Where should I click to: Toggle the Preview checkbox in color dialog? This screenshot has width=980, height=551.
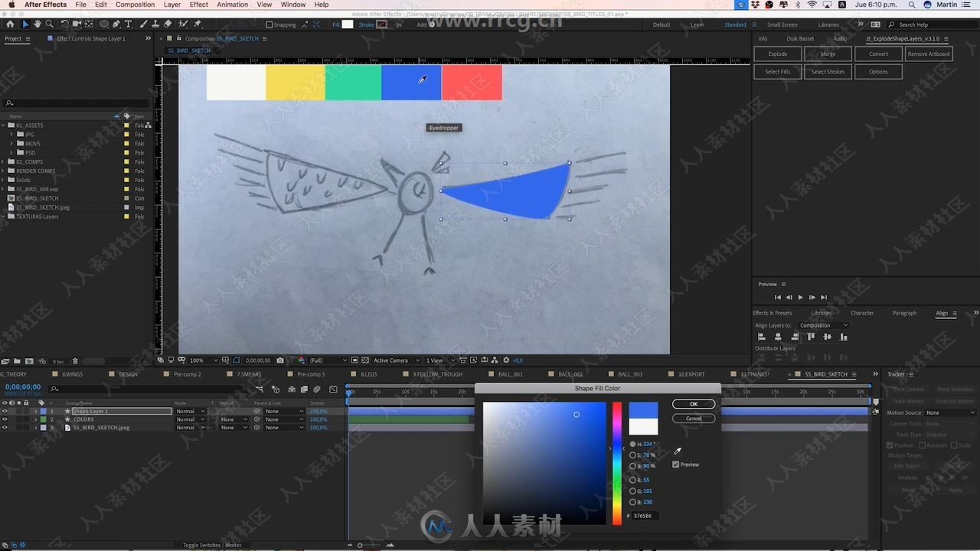tap(676, 465)
